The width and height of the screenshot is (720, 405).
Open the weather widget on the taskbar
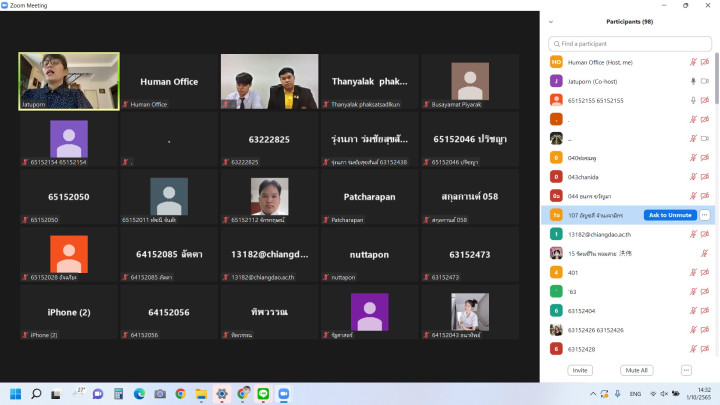click(x=79, y=393)
